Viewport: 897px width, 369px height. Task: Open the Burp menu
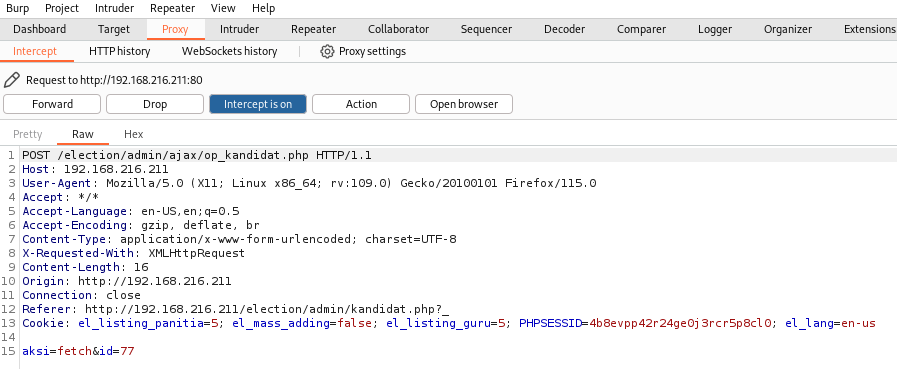(x=17, y=8)
